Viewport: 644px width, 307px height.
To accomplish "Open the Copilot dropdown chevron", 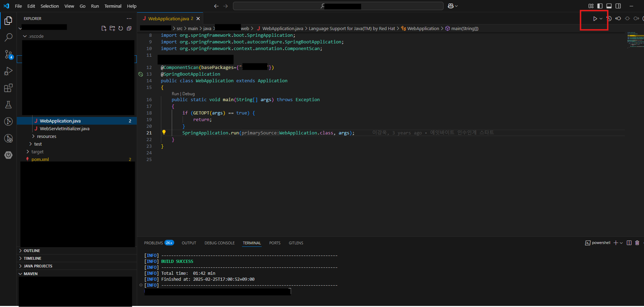I will [x=456, y=6].
